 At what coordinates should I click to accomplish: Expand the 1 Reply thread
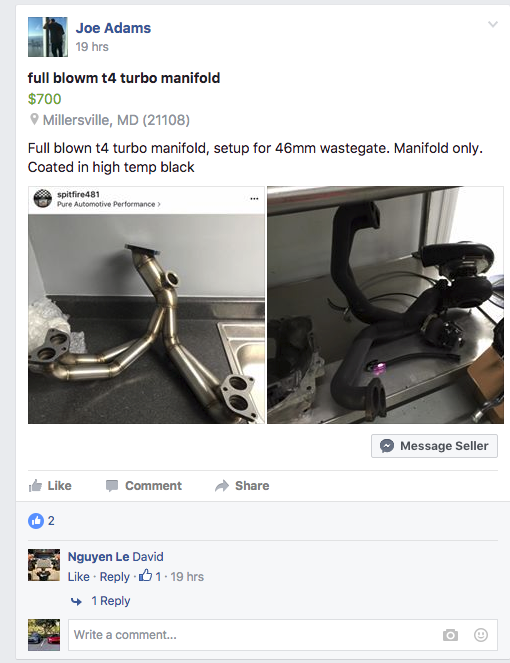pos(110,601)
